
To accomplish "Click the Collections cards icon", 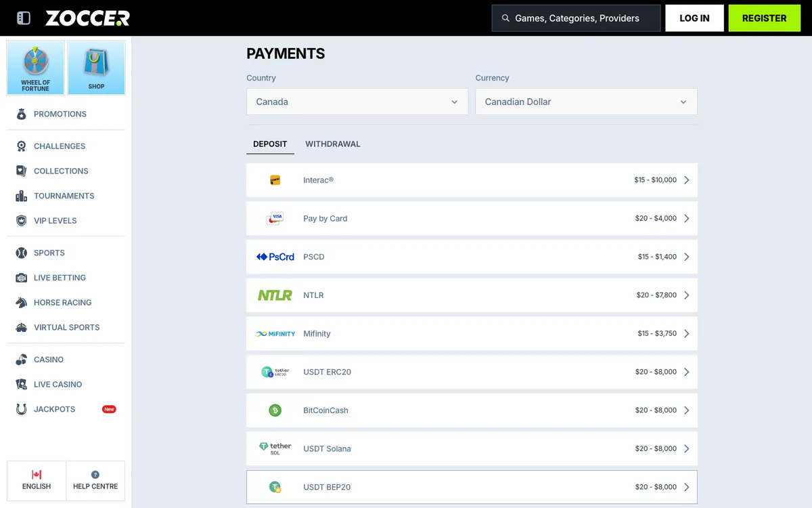I will (x=22, y=171).
